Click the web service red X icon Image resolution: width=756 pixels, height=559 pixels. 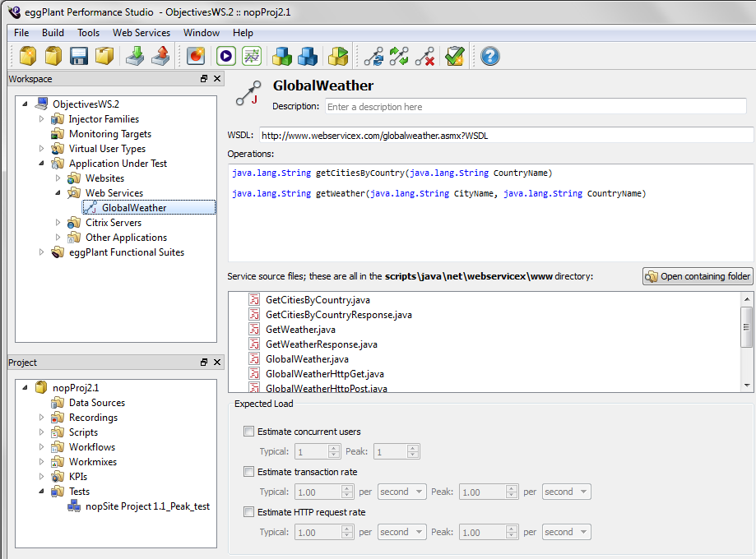(x=424, y=56)
